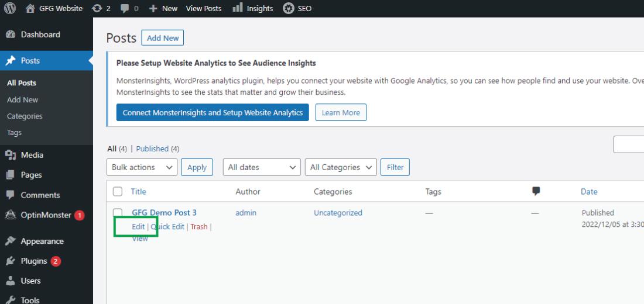
Task: Click the Quick Edit link
Action: point(167,227)
